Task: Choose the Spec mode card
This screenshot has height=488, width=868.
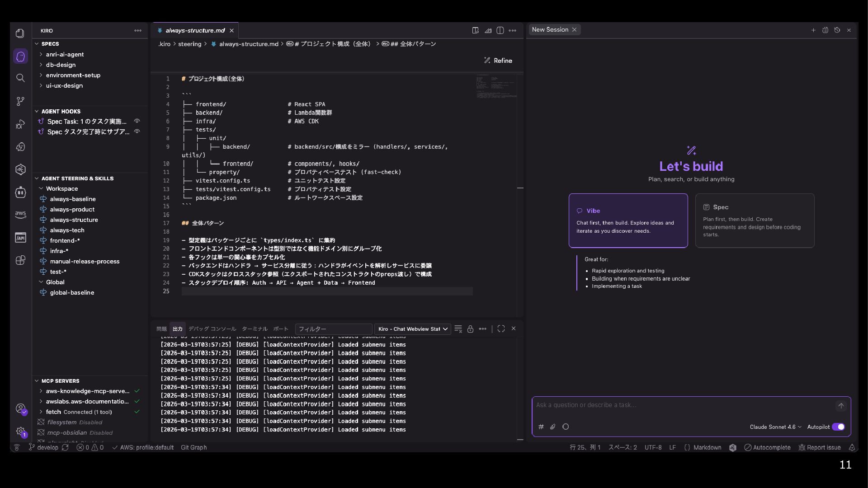Action: tap(755, 221)
